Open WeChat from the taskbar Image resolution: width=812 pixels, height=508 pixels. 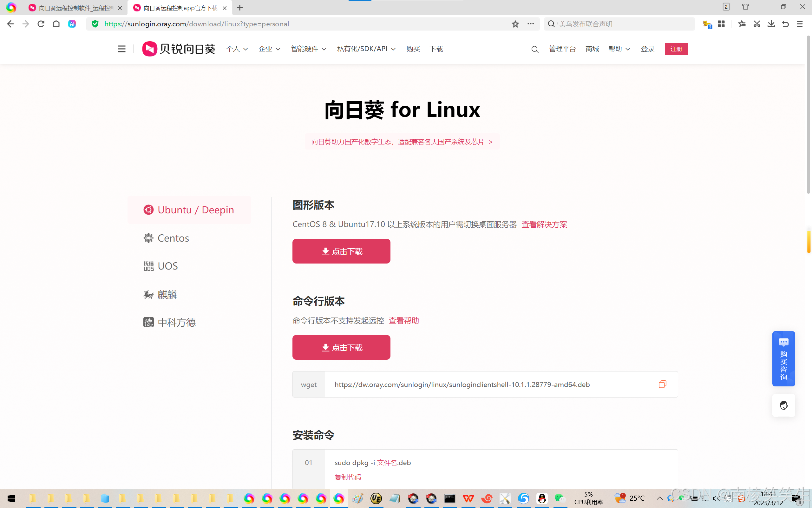pyautogui.click(x=560, y=498)
